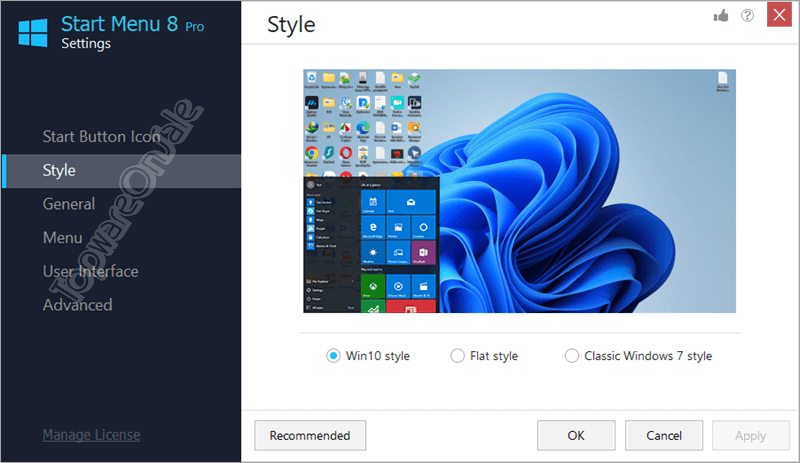Click the thumbs-up like icon

tap(721, 16)
